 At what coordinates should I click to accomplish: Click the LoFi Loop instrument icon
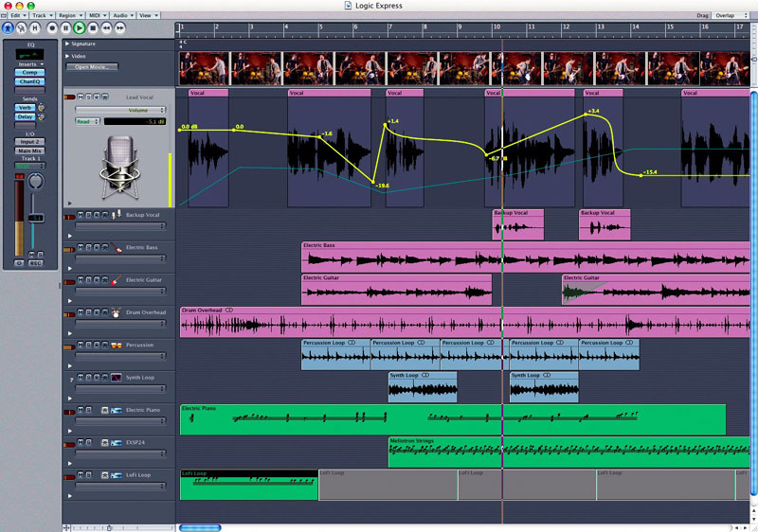coord(116,475)
